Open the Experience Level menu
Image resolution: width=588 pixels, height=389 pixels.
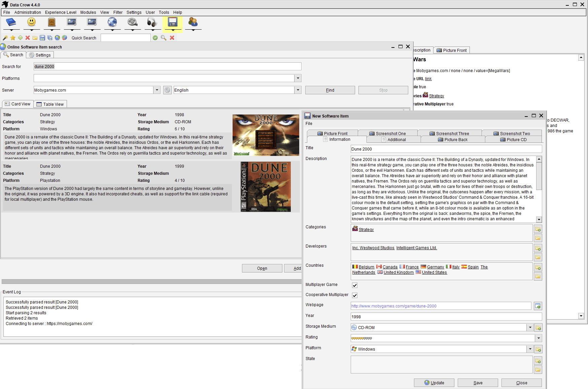pyautogui.click(x=61, y=12)
